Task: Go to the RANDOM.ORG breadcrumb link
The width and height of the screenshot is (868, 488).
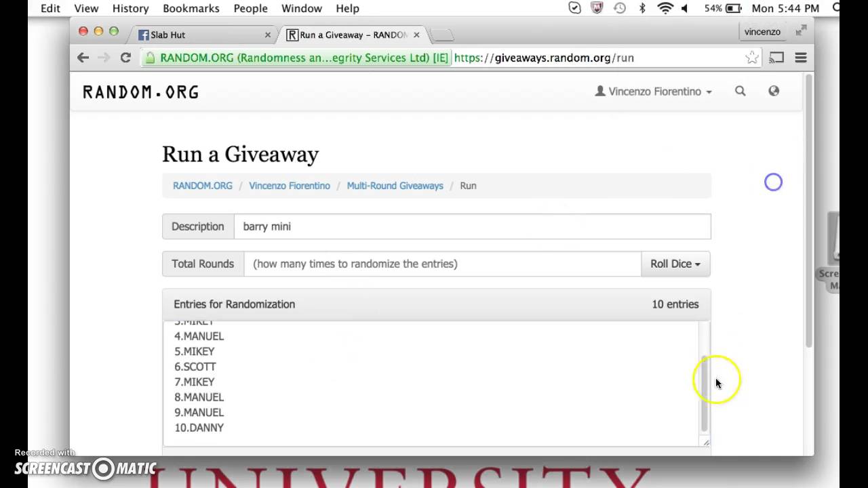Action: 202,185
